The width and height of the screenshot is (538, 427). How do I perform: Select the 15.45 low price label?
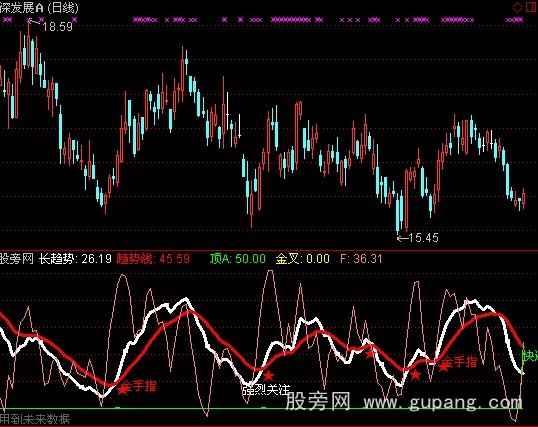[x=424, y=238]
